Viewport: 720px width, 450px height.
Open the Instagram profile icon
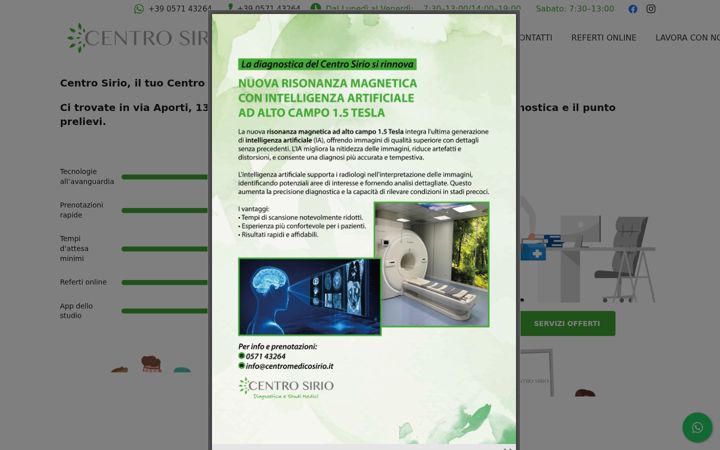[x=651, y=9]
